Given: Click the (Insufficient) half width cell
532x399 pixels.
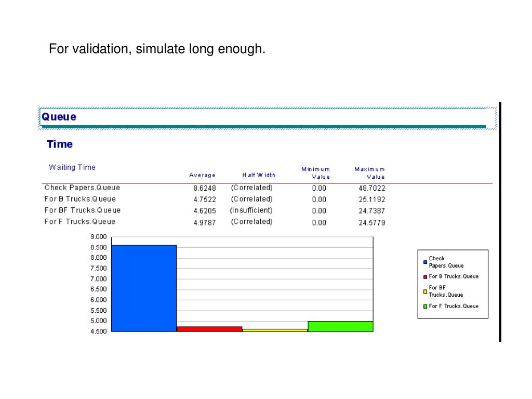Looking at the screenshot, I should pyautogui.click(x=251, y=210).
